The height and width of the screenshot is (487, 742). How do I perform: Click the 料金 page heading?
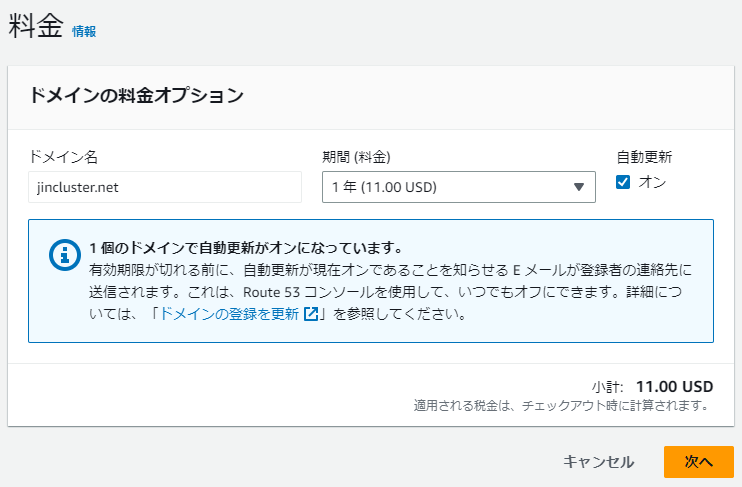(x=36, y=27)
